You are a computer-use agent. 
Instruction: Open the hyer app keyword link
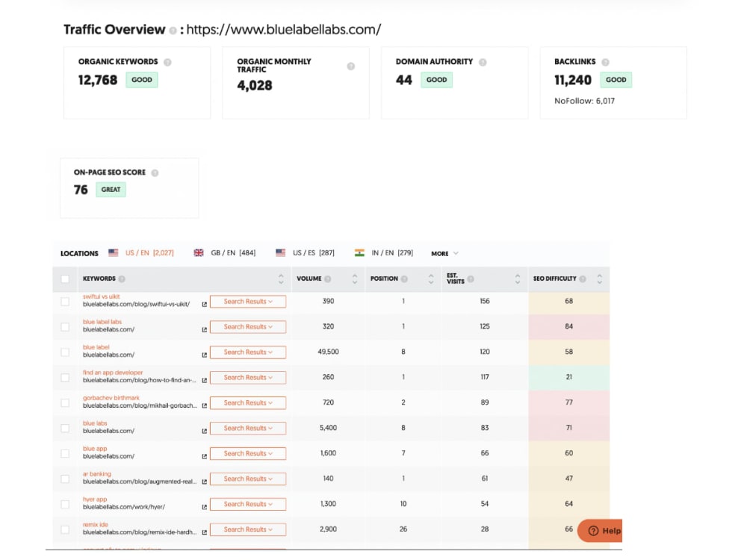click(95, 500)
